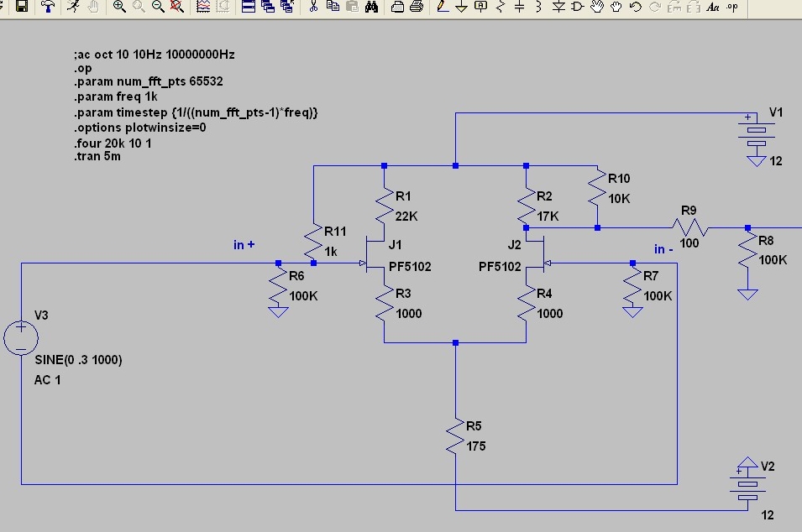Screen dimensions: 802x532
Task: Click the '.param num_fft_pts 65532' directive
Action: pyautogui.click(x=149, y=81)
